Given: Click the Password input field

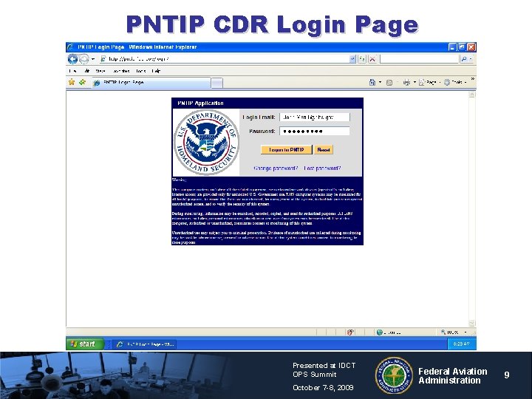Looking at the screenshot, I should tap(315, 131).
